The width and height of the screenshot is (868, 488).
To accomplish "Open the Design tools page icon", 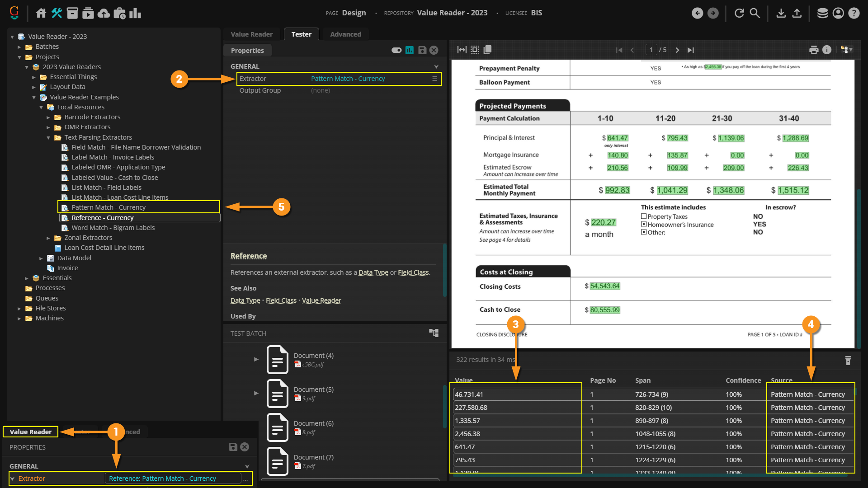I will coord(57,13).
